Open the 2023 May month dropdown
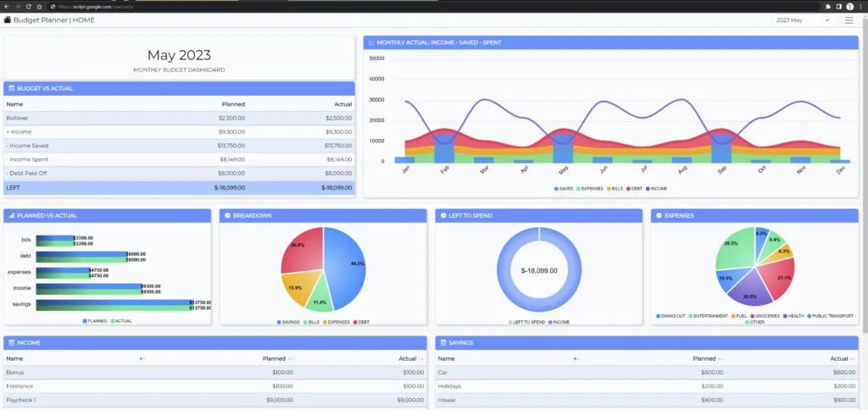This screenshot has width=868, height=410. [x=801, y=20]
